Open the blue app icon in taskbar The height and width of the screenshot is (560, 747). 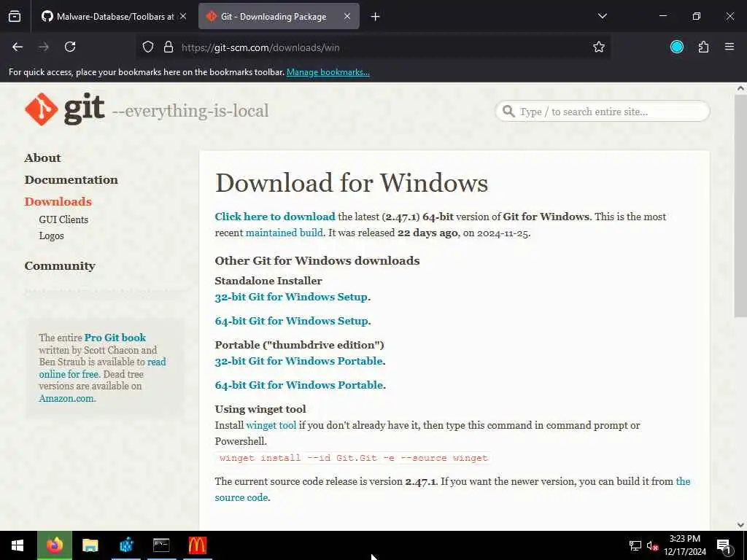[126, 545]
